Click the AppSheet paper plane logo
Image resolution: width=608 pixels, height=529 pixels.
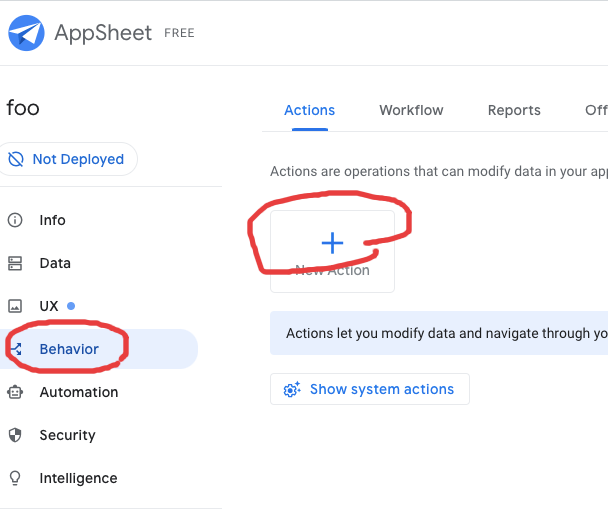26,33
